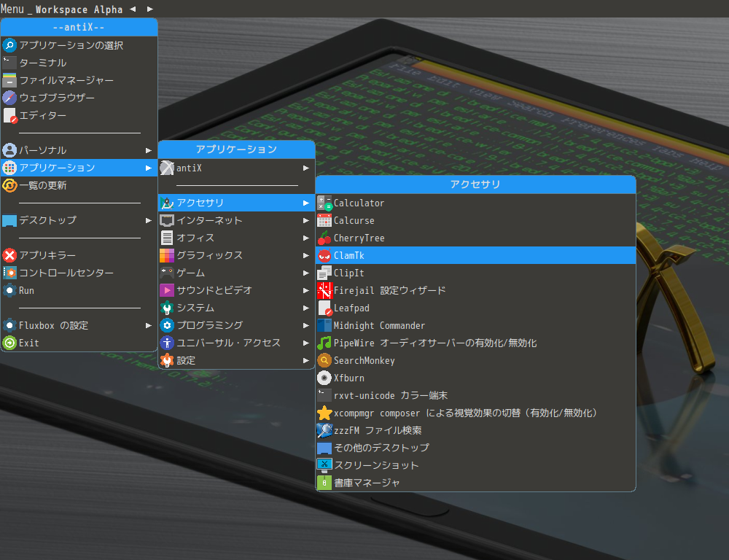Click the xcompmgr star icon
This screenshot has height=560, width=729.
point(324,413)
